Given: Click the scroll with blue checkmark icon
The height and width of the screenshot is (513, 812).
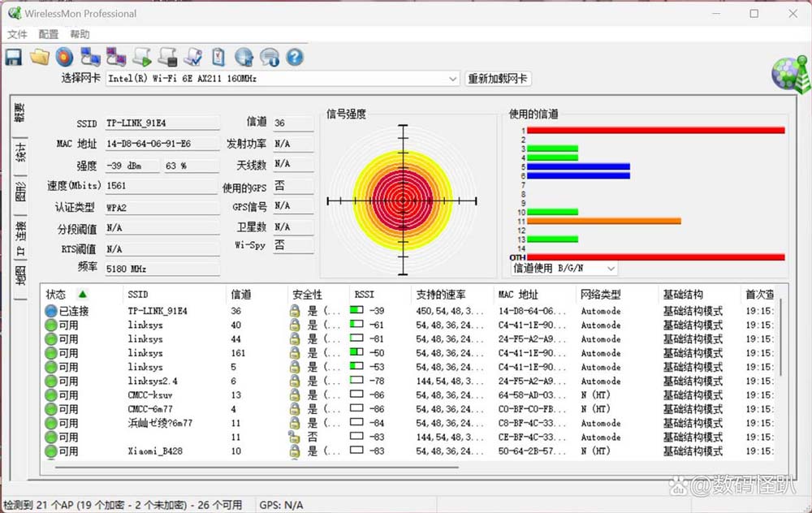Looking at the screenshot, I should pos(193,57).
